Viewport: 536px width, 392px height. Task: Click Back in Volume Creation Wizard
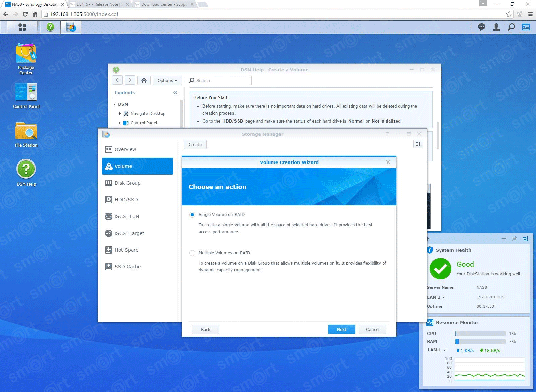pyautogui.click(x=206, y=329)
